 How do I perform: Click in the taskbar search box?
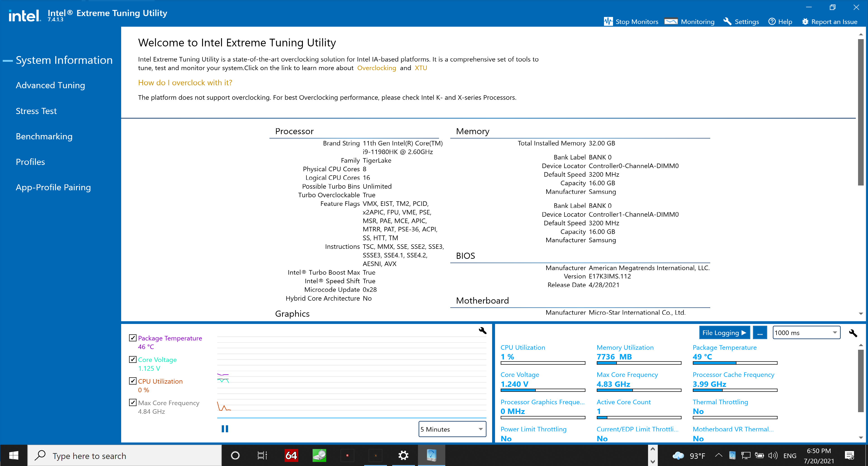[x=125, y=456]
